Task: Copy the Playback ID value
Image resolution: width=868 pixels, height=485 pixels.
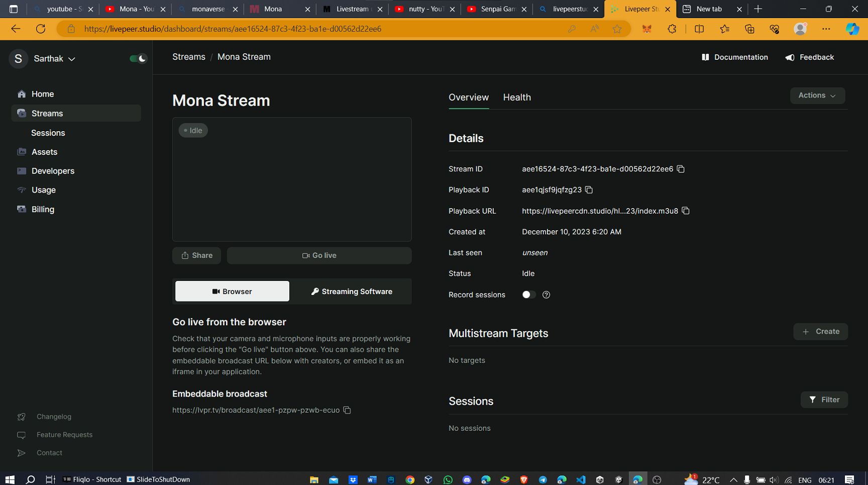Action: tap(589, 190)
